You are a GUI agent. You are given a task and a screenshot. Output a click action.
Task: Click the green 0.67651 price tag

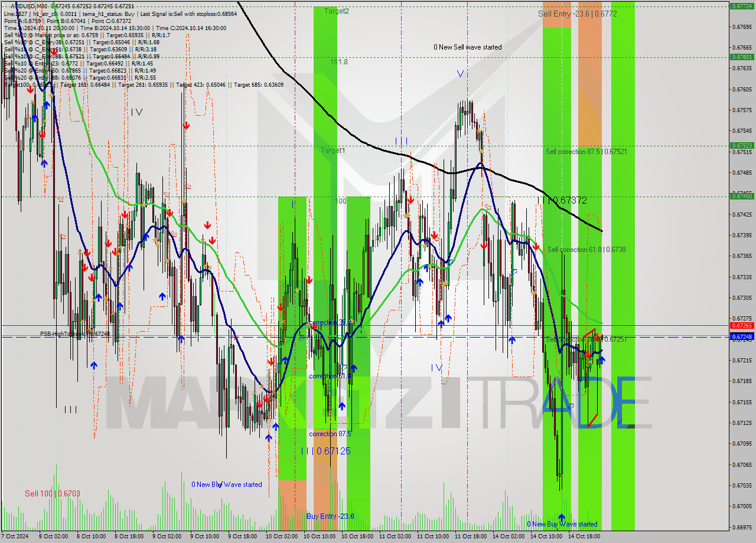(741, 57)
